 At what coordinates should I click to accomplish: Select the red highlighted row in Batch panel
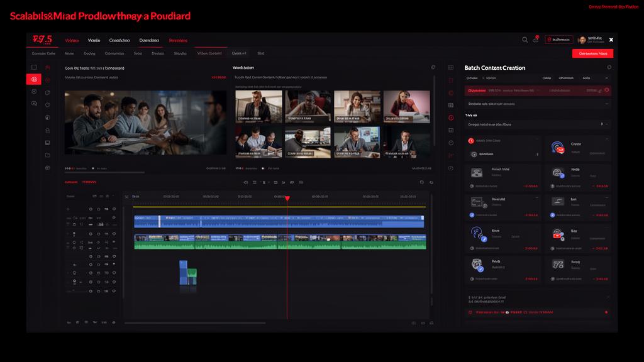tap(538, 90)
